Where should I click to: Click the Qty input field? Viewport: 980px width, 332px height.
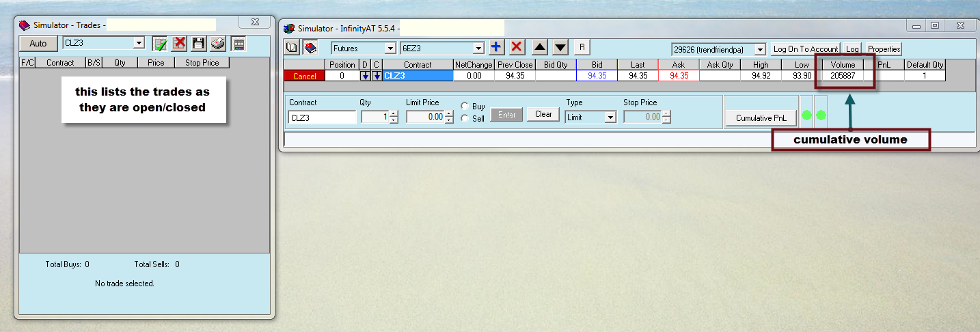tap(375, 117)
